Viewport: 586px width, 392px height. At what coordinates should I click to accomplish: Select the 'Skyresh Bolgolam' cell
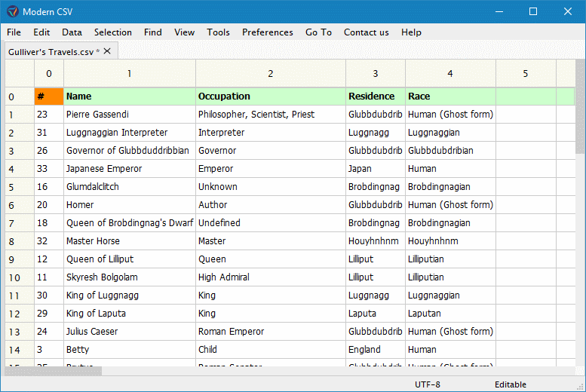click(130, 277)
